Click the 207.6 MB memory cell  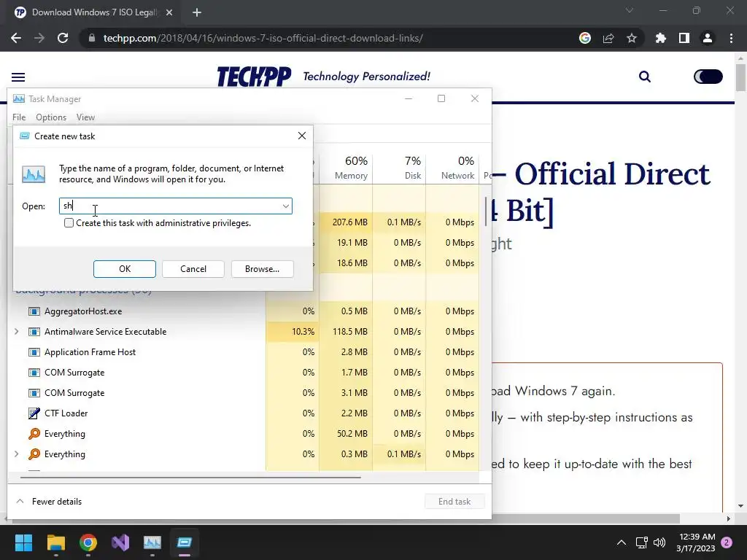click(346, 222)
